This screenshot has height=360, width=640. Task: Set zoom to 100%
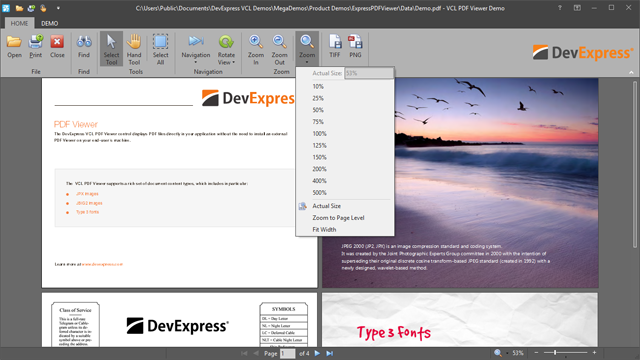pyautogui.click(x=345, y=134)
